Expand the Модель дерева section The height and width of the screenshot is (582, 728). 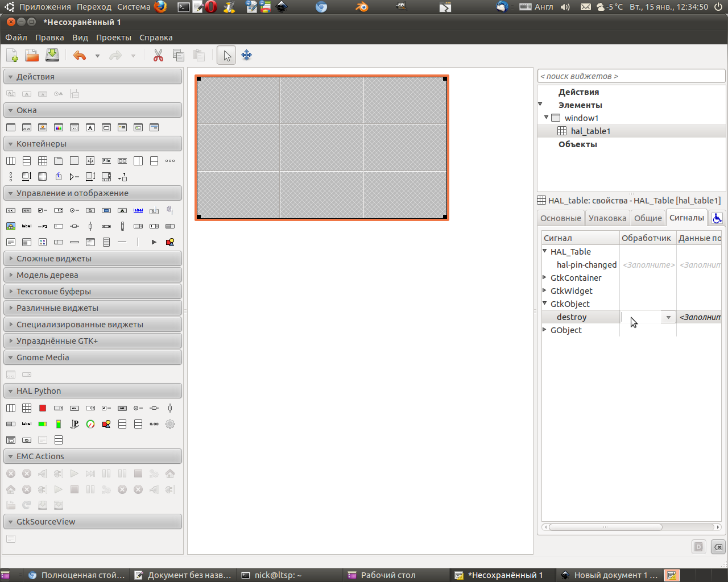[93, 275]
